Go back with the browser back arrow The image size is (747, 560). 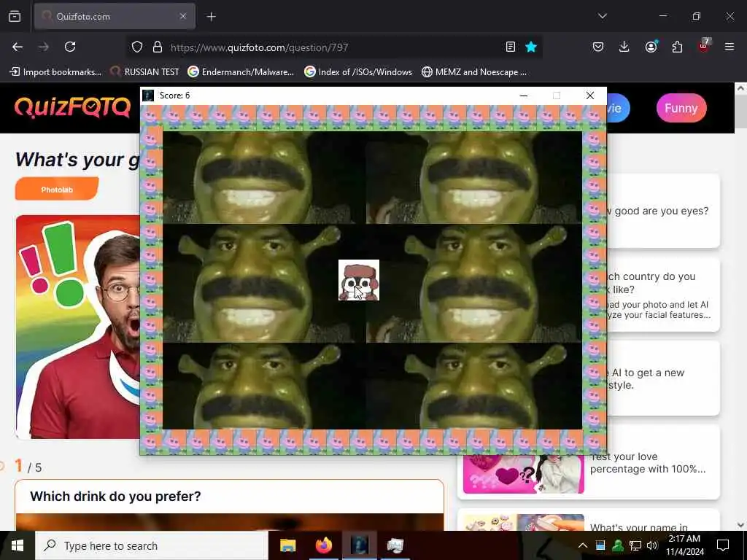click(18, 47)
